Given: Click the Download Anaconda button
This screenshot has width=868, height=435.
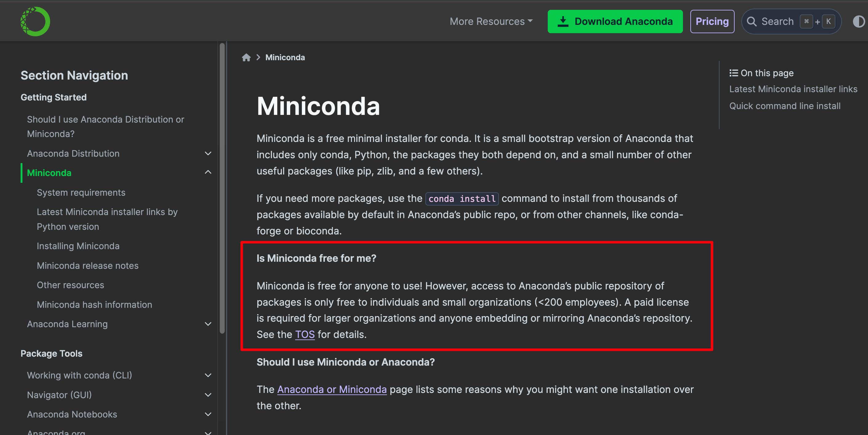Looking at the screenshot, I should 615,22.
